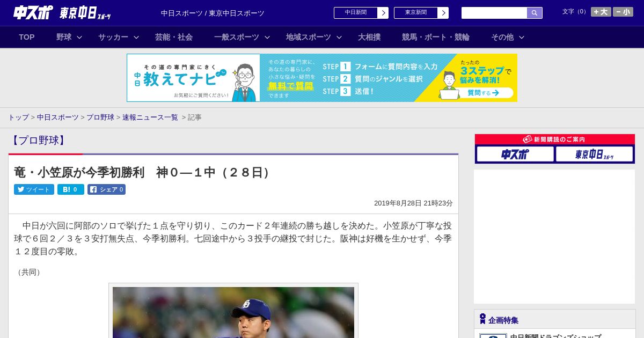Decrease font size with 小 button
Screen dimensions: 644x338
coord(623,12)
